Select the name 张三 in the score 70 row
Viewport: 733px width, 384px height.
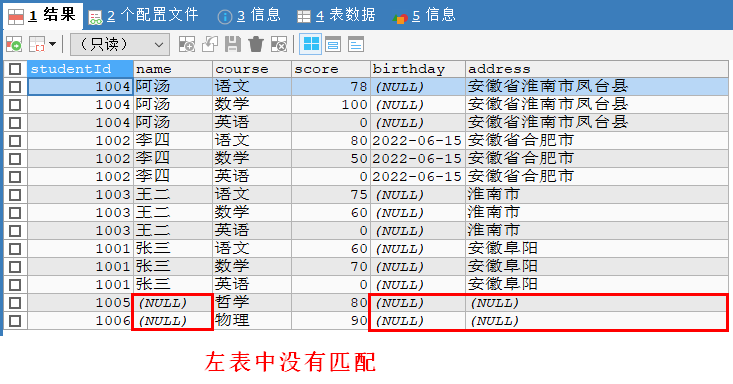(x=173, y=267)
